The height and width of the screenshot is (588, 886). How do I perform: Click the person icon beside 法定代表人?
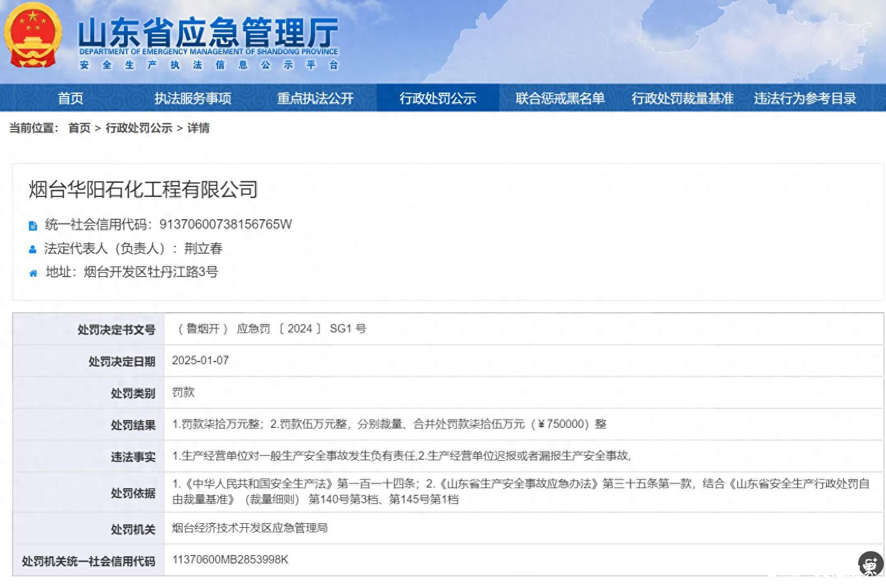(33, 249)
